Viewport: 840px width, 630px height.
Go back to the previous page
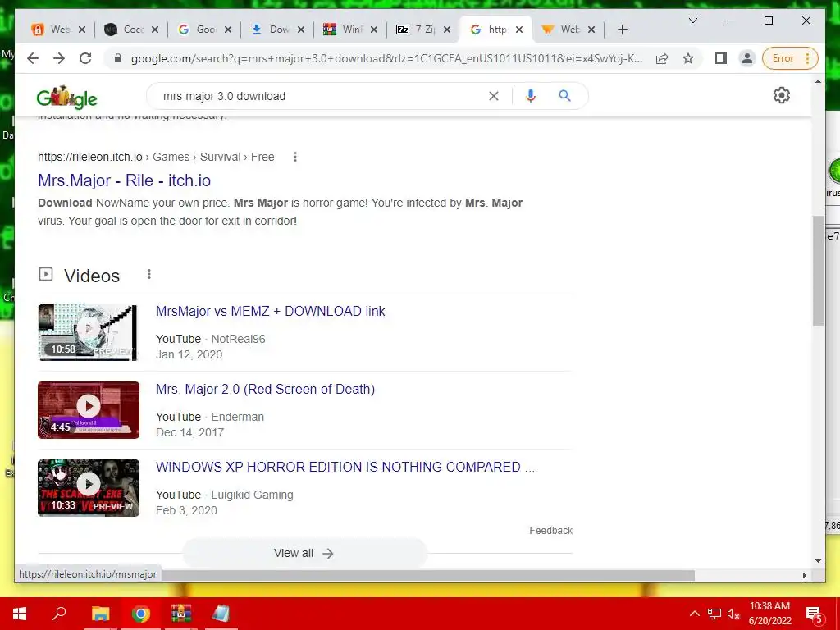tap(33, 58)
